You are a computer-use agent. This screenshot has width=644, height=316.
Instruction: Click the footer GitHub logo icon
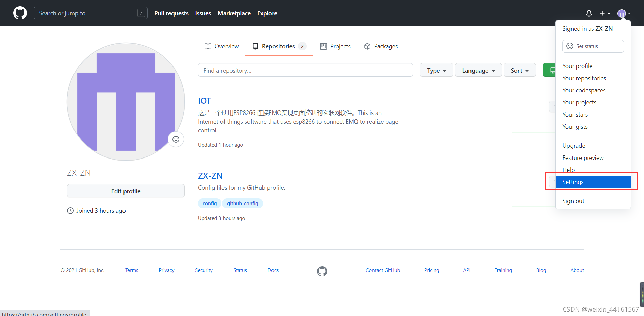[x=322, y=271]
